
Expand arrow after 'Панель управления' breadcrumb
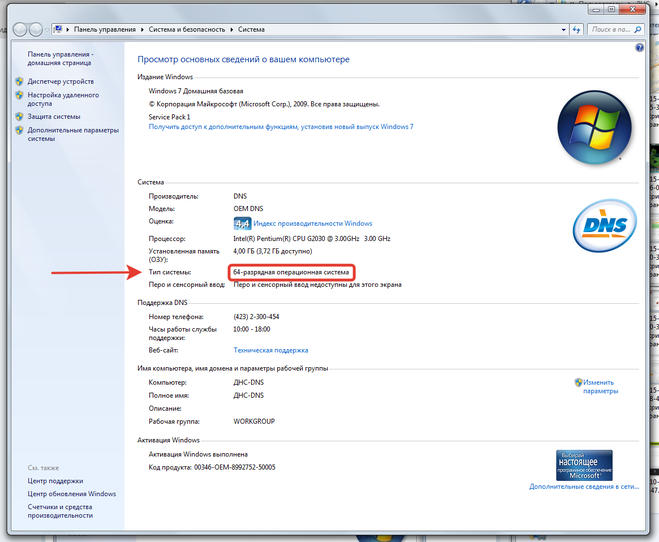tap(142, 29)
